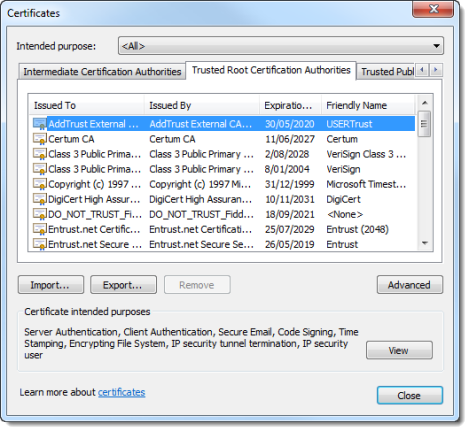The image size is (470, 432).
Task: Click the AddTrust External CA... issued-by cell
Action: (x=201, y=124)
